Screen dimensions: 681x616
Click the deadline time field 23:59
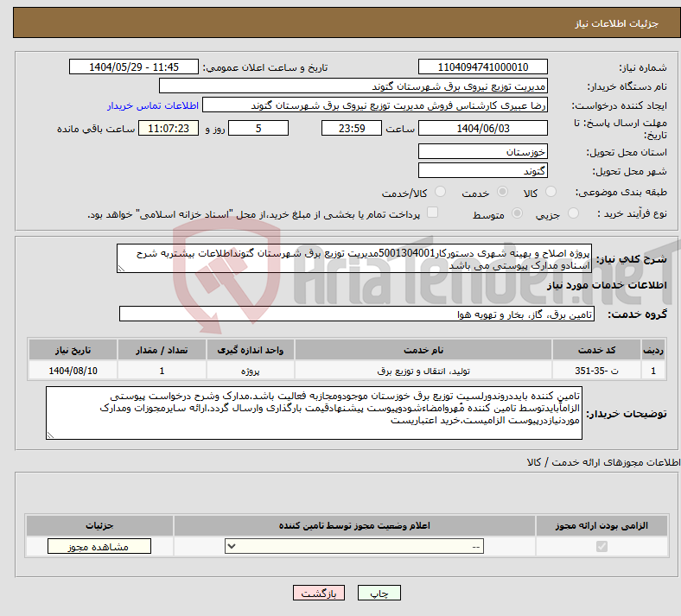tap(352, 128)
